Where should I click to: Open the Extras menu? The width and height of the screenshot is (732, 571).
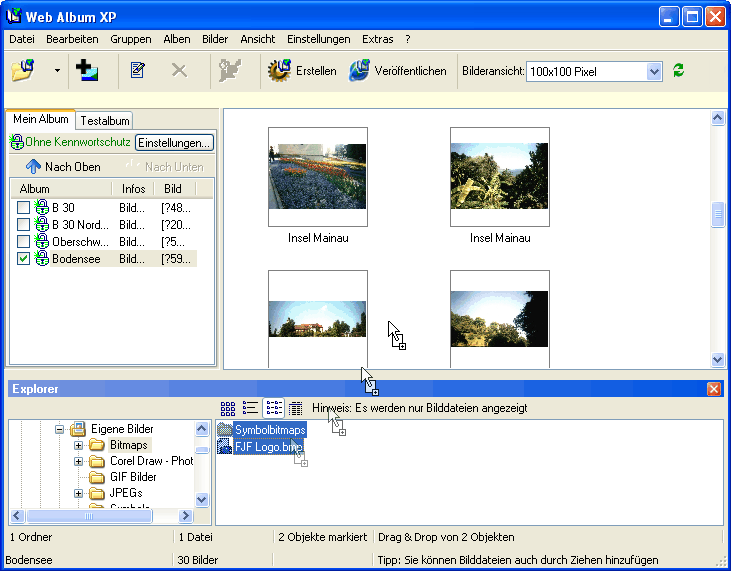378,39
